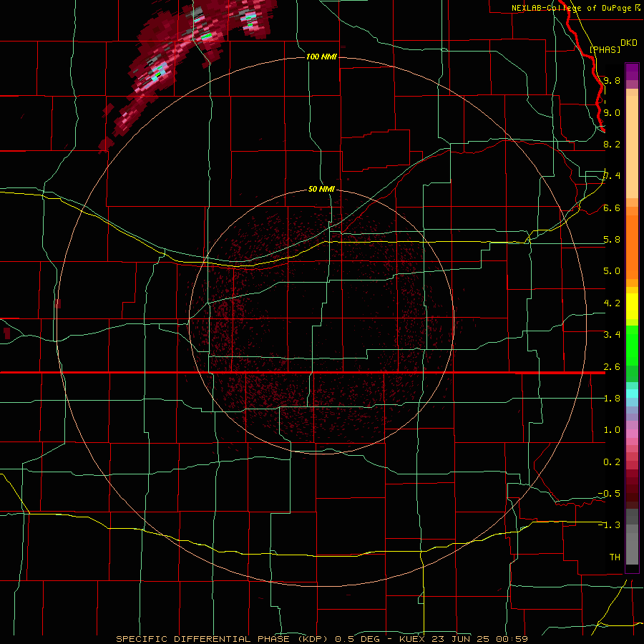Viewport: 644px width, 644px height.
Task: Click the 00:59 timestamp in the caption
Action: [512, 639]
